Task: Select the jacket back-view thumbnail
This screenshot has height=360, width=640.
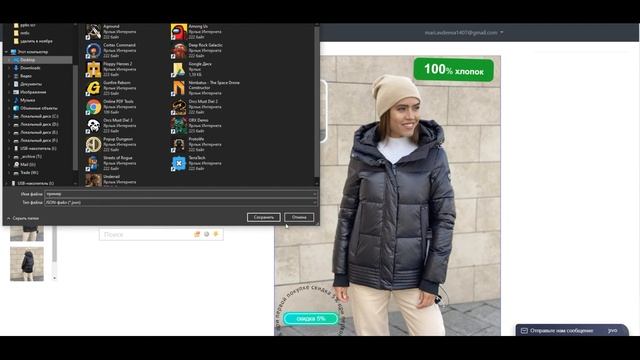Action: 27,264
